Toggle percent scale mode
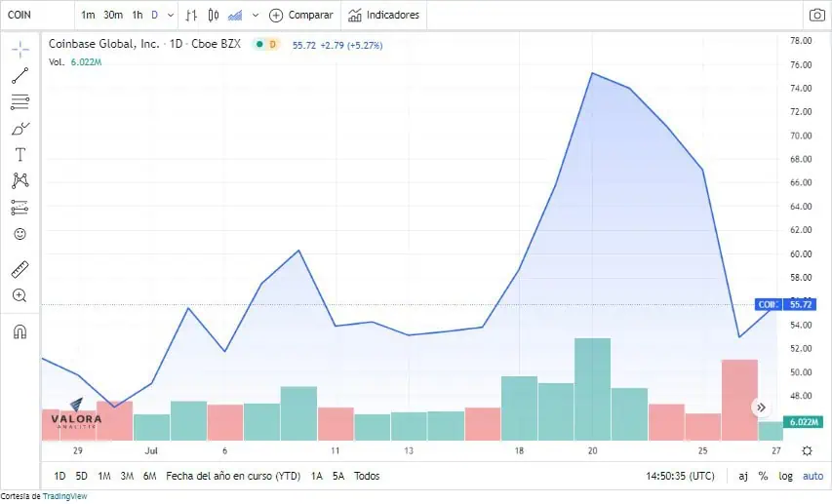 [x=763, y=476]
